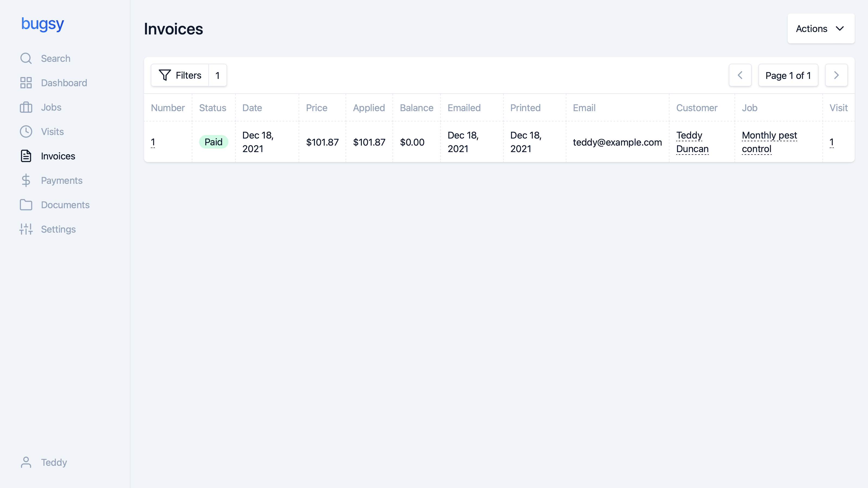Go to previous page with left chevron
Image resolution: width=868 pixels, height=488 pixels.
(x=740, y=75)
